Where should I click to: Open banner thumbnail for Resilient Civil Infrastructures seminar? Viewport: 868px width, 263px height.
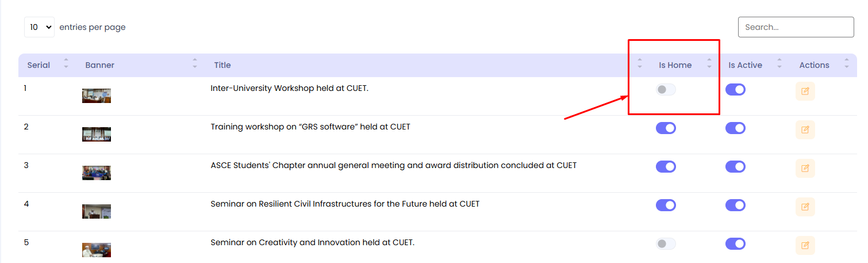coord(97,211)
